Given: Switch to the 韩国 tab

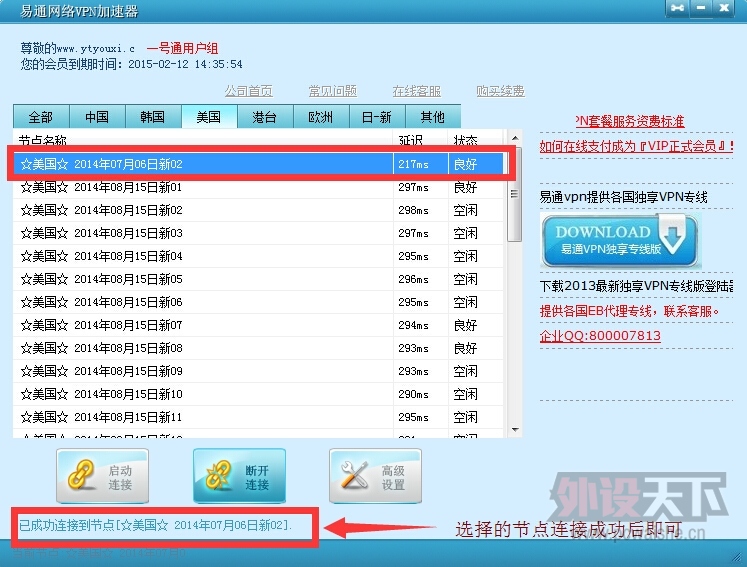Looking at the screenshot, I should (x=153, y=117).
